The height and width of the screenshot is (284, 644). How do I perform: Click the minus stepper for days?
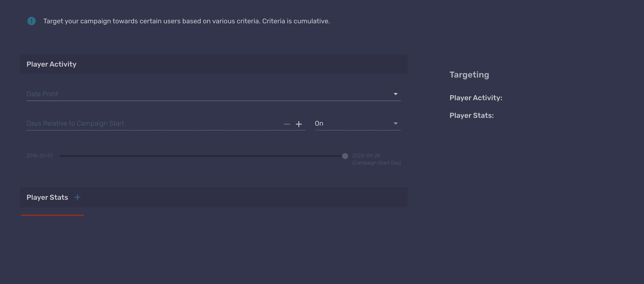coord(287,124)
